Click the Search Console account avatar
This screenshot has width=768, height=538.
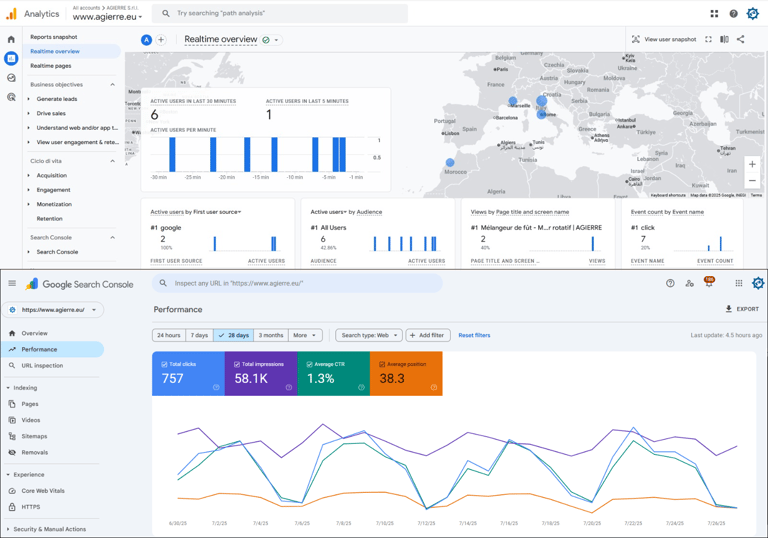(758, 283)
